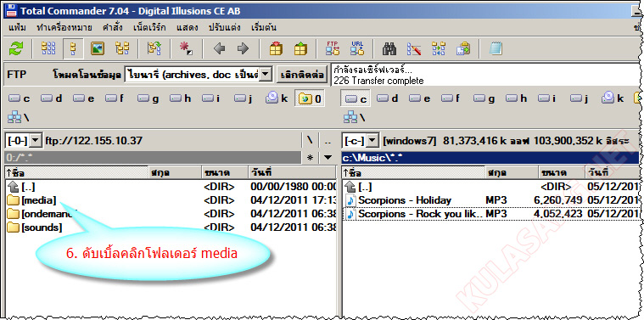Sort right panel by ขนาด column

tap(561, 172)
